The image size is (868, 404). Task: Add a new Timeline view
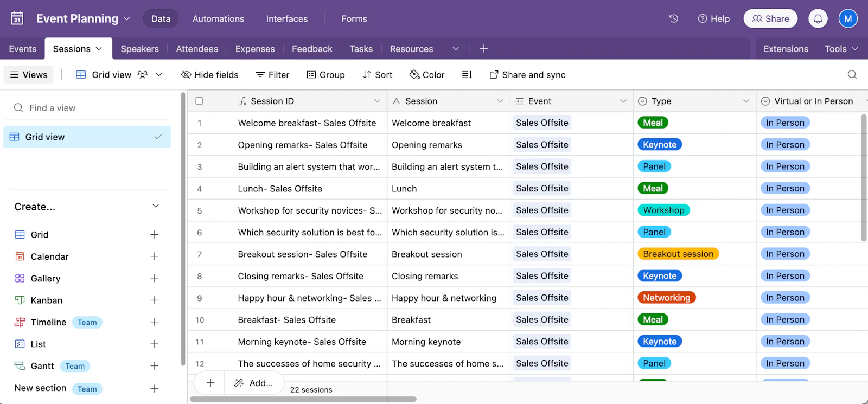[154, 322]
